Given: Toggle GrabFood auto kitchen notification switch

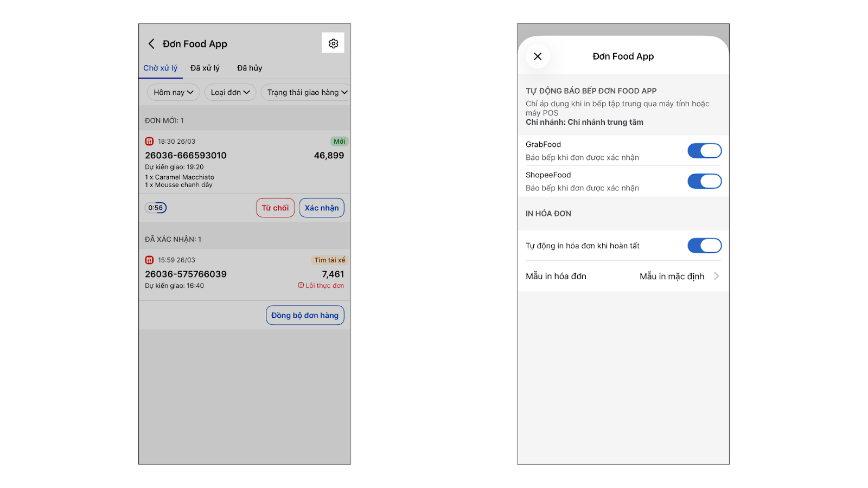Looking at the screenshot, I should click(x=704, y=151).
